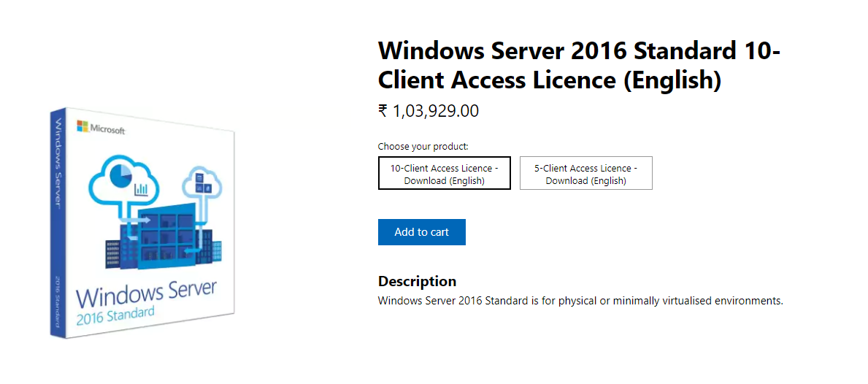Image resolution: width=868 pixels, height=384 pixels.
Task: Click the Description heading
Action: pyautogui.click(x=417, y=281)
